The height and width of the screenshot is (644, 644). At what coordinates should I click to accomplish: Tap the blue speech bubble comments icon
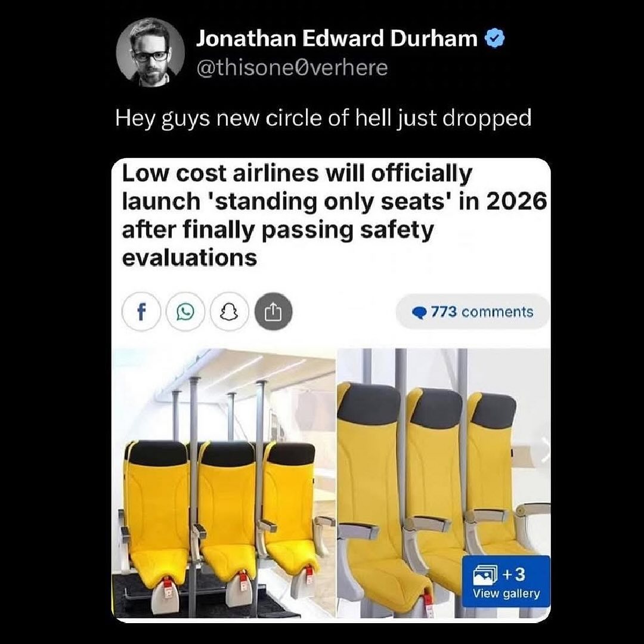(420, 313)
